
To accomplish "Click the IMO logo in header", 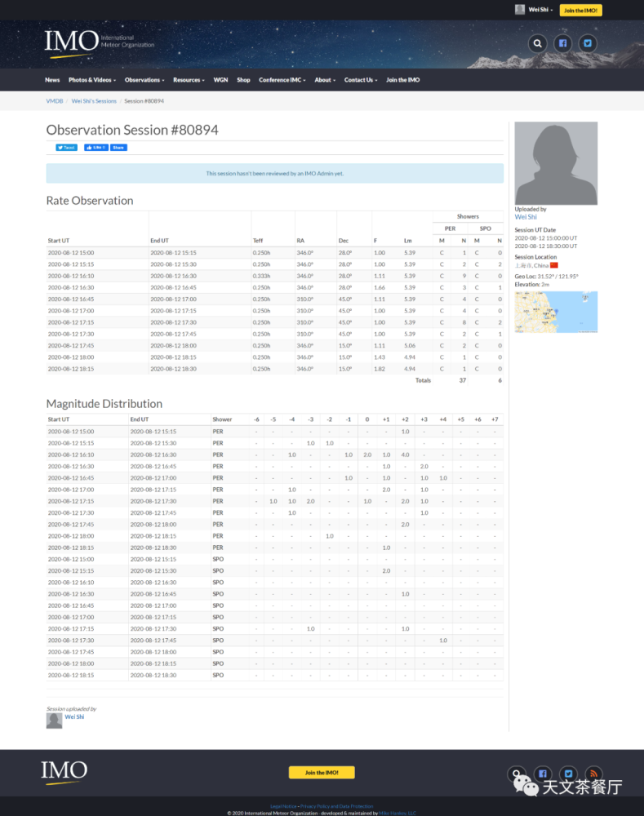I will click(99, 42).
